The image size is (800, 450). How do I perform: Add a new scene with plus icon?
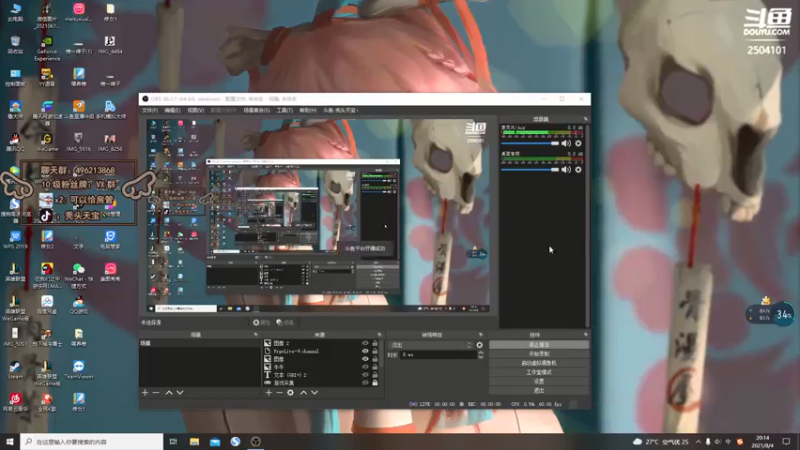click(145, 392)
